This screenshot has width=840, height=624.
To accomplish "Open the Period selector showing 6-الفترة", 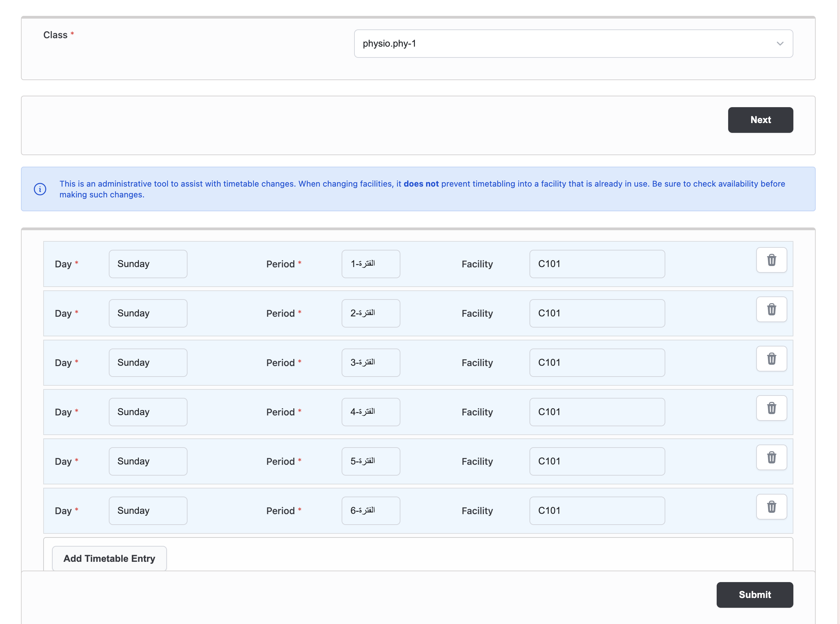I will (x=371, y=511).
